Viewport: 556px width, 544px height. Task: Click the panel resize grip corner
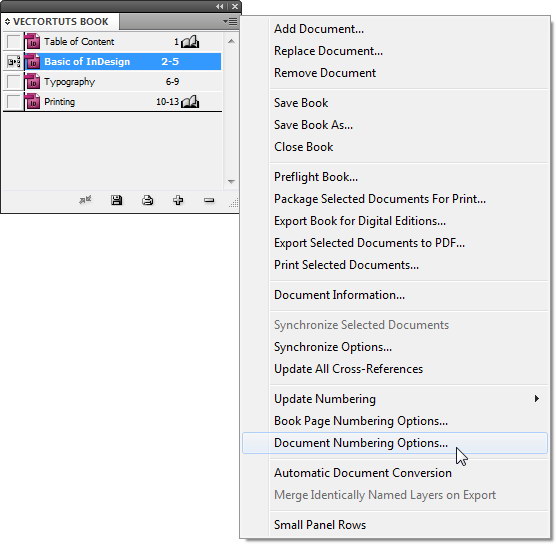point(234,202)
